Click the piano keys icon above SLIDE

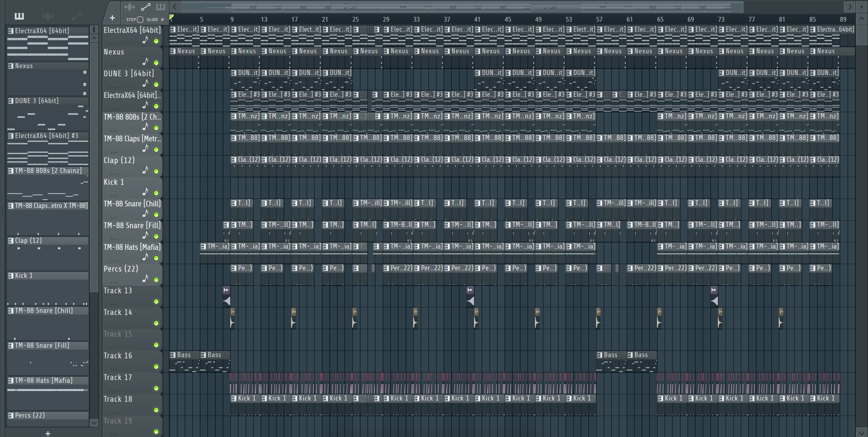160,6
